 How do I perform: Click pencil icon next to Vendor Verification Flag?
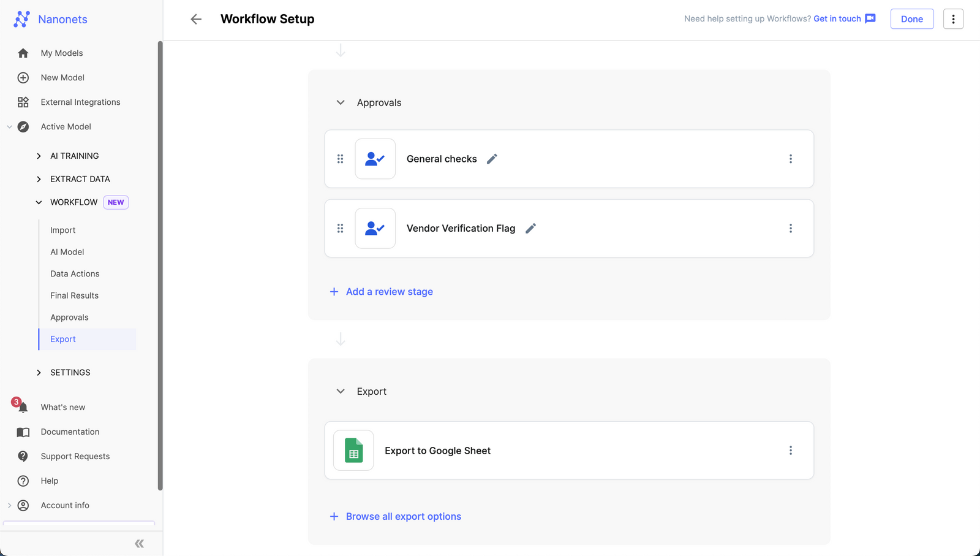click(530, 228)
